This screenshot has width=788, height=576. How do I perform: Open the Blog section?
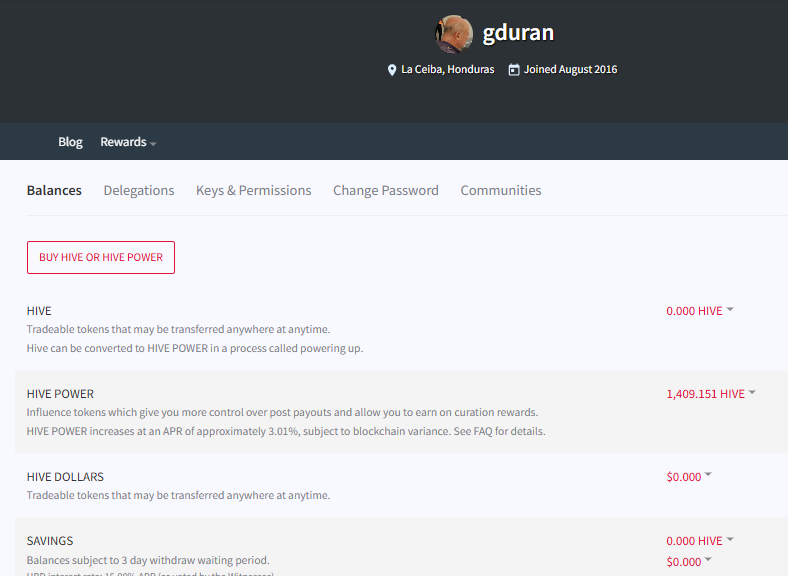tap(70, 142)
